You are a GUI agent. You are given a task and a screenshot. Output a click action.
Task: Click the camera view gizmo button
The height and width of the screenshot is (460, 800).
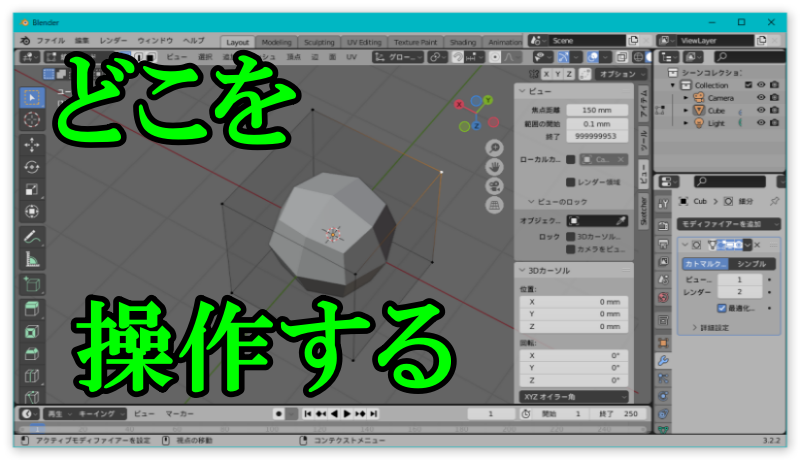pyautogui.click(x=494, y=186)
